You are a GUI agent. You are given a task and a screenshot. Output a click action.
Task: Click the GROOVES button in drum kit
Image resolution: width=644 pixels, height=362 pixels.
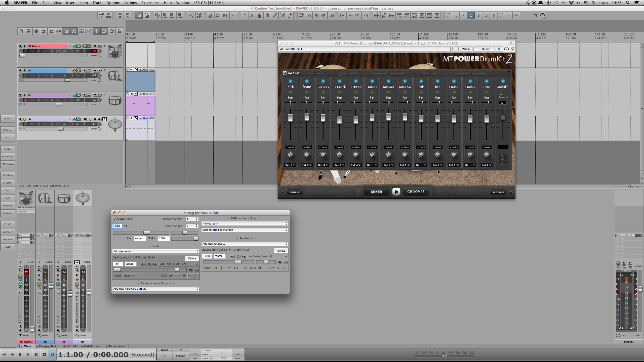416,192
